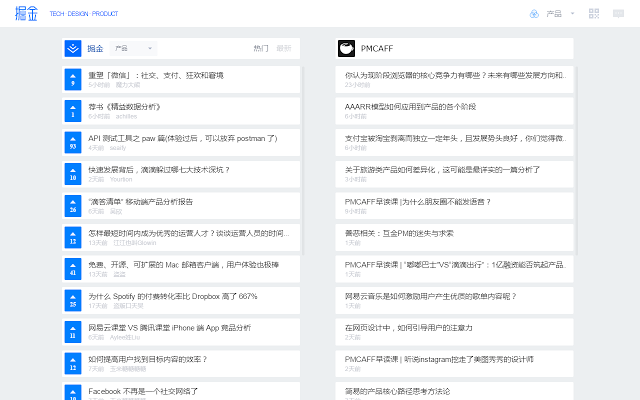Open 为什么 Spotify 的付费转化率比 Dropbox 高了 667%
The height and width of the screenshot is (400, 640).
click(x=173, y=296)
